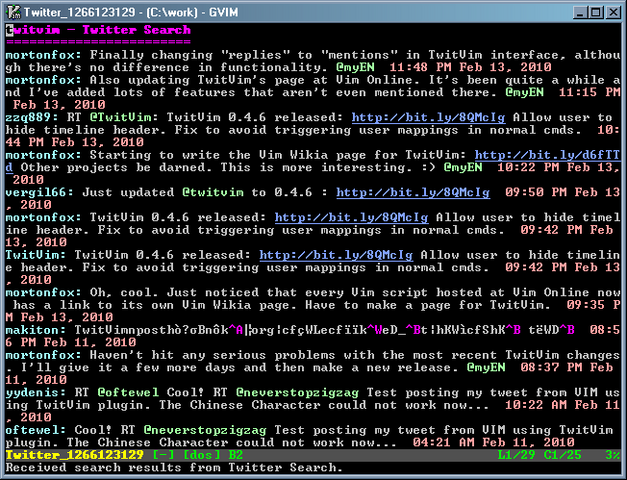Click @myEN tag before 11:48 PM timestamp
627x480 pixels.
click(355, 68)
